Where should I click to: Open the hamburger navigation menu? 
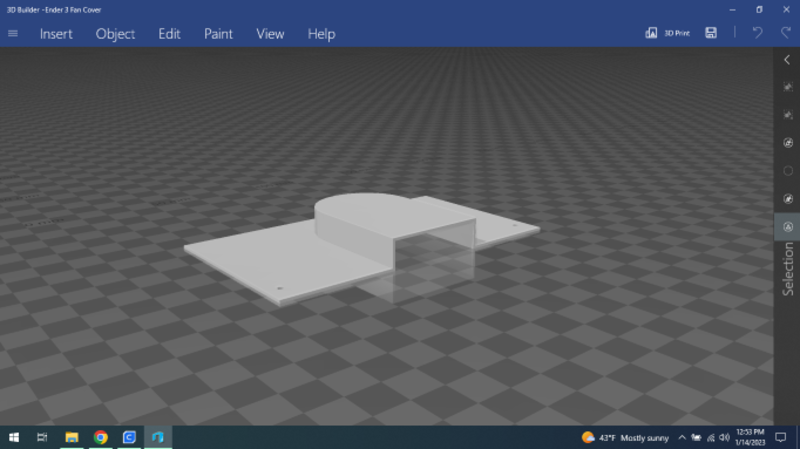(x=13, y=33)
